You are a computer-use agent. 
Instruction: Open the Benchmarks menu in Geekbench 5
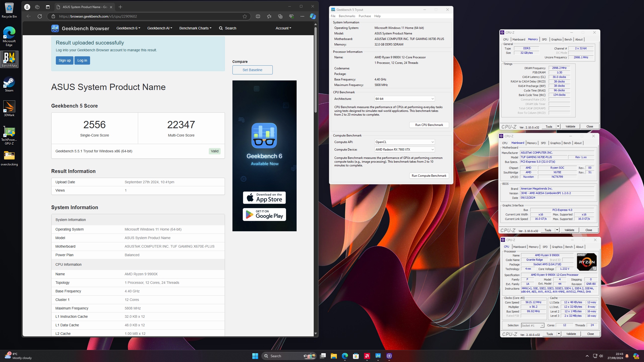coord(347,16)
